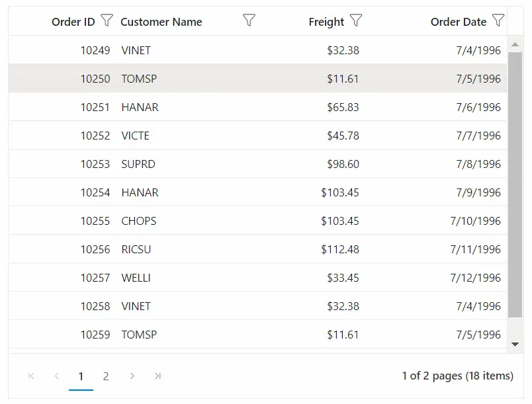Click the VINET customer cell
This screenshot has width=532, height=404.
tap(136, 50)
